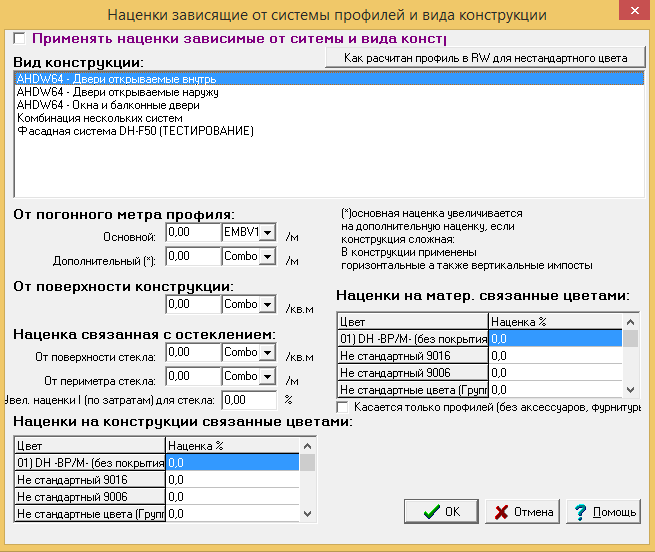
Task: Click Не стандартный 9016 markup cell in materials table
Action: click(556, 356)
